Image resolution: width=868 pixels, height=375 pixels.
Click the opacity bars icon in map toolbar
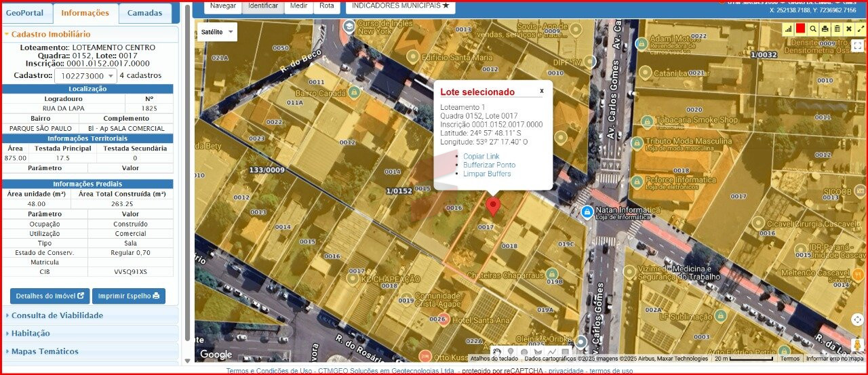(788, 29)
